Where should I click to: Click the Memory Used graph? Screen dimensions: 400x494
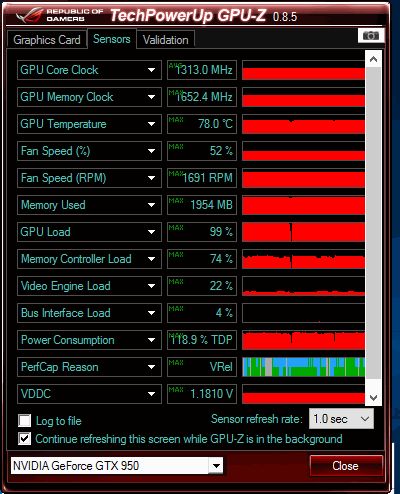pos(303,205)
